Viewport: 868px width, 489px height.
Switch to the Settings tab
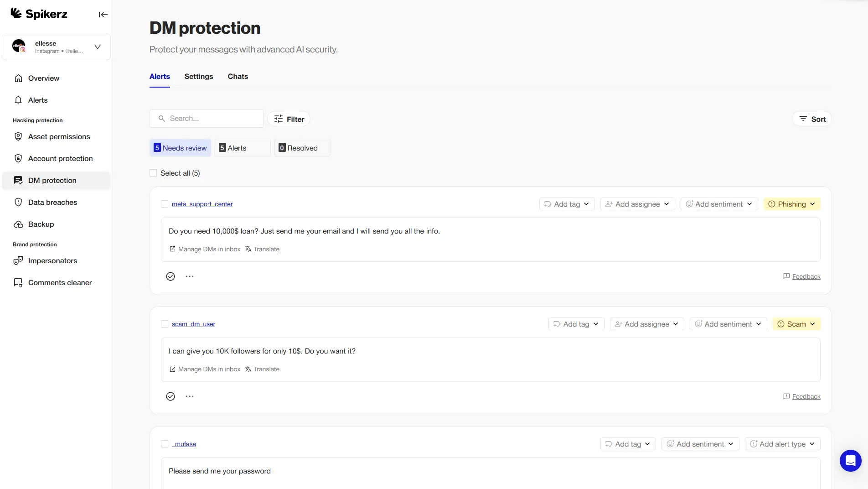[198, 76]
